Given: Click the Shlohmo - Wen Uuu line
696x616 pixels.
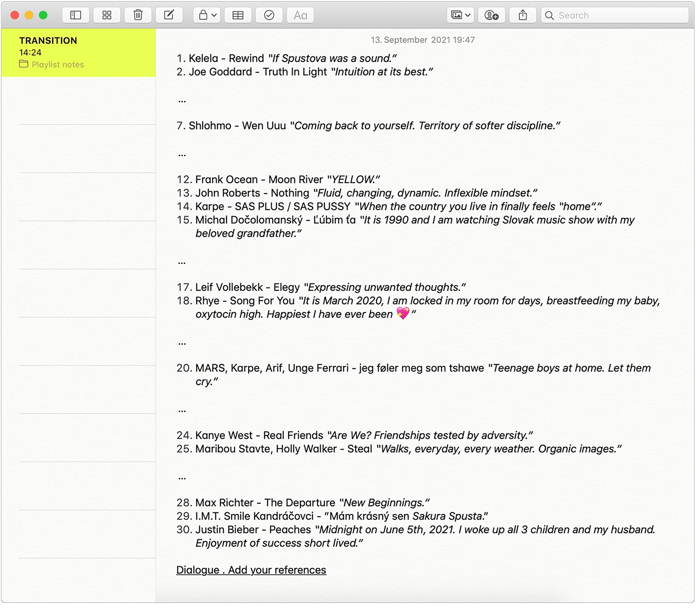Looking at the screenshot, I should coord(368,125).
